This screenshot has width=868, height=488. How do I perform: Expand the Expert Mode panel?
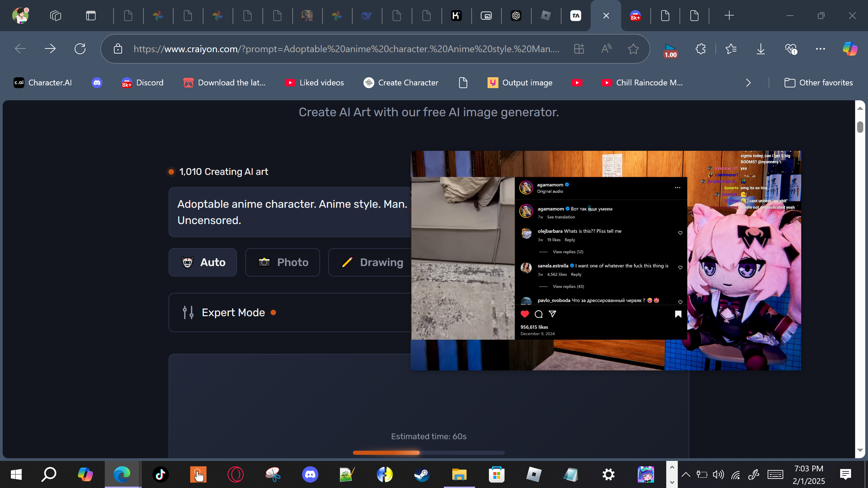(x=233, y=312)
